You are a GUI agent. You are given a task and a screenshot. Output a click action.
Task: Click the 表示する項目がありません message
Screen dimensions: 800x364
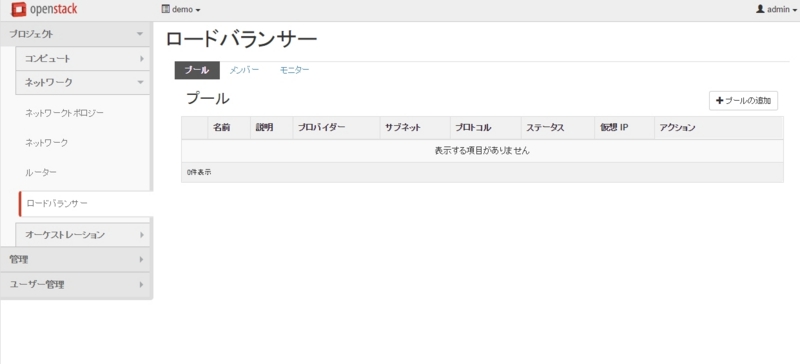point(482,151)
